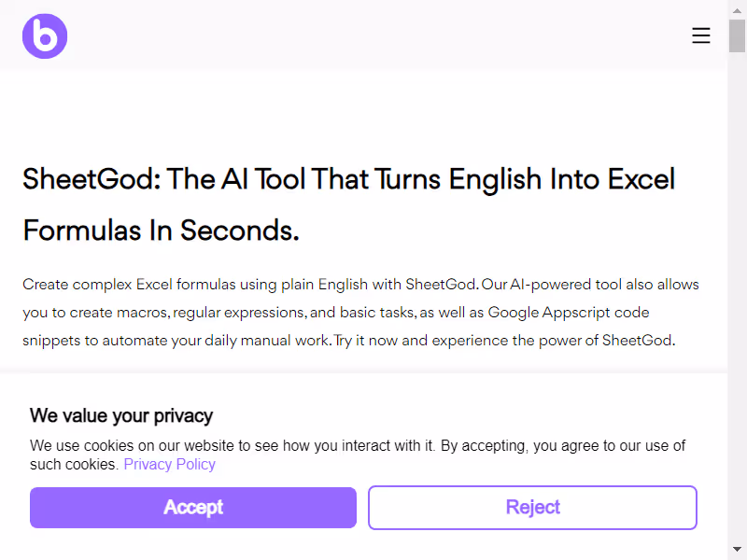The image size is (747, 560).
Task: Select the circular brand logo top left
Action: (44, 35)
